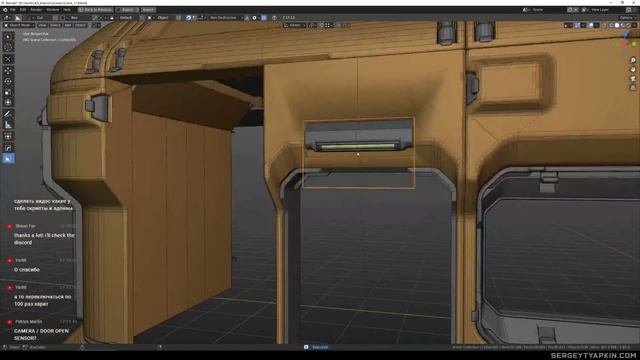This screenshot has height=360, width=640.
Task: Open the File menu
Action: click(13, 9)
